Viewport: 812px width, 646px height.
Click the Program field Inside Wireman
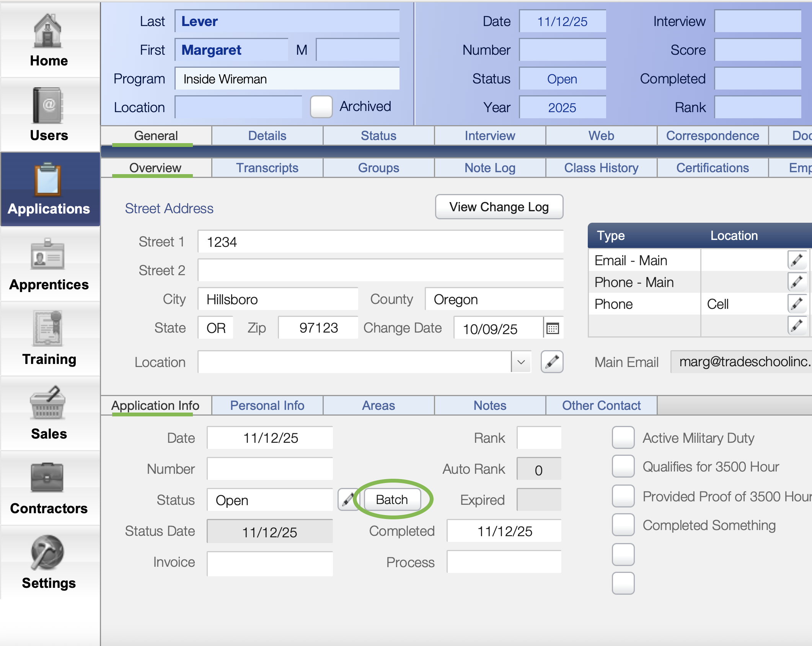tap(287, 79)
